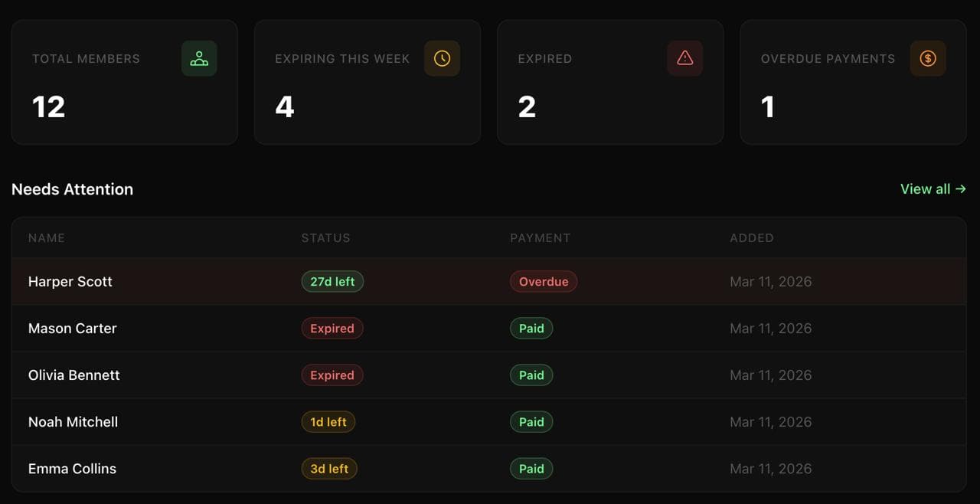980x504 pixels.
Task: Click the 3d left badge for Emma Collins
Action: 329,468
